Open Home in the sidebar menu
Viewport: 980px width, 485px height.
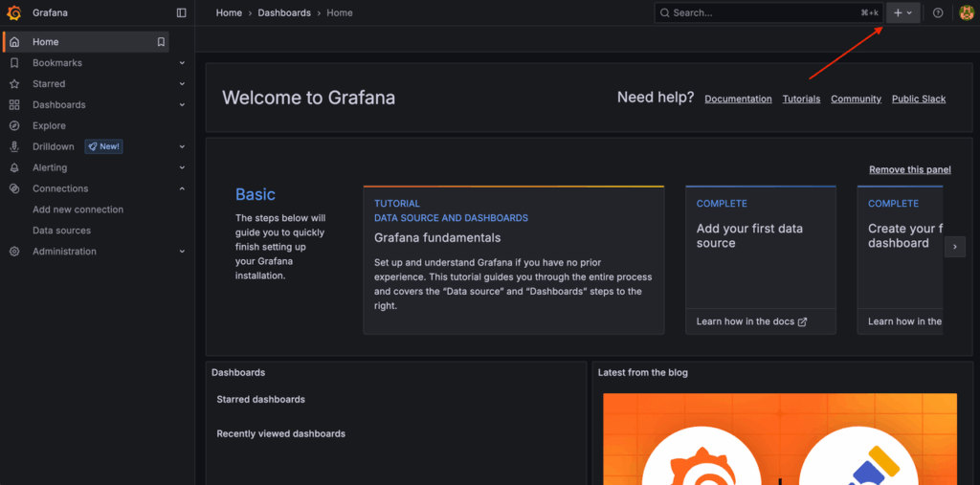46,42
